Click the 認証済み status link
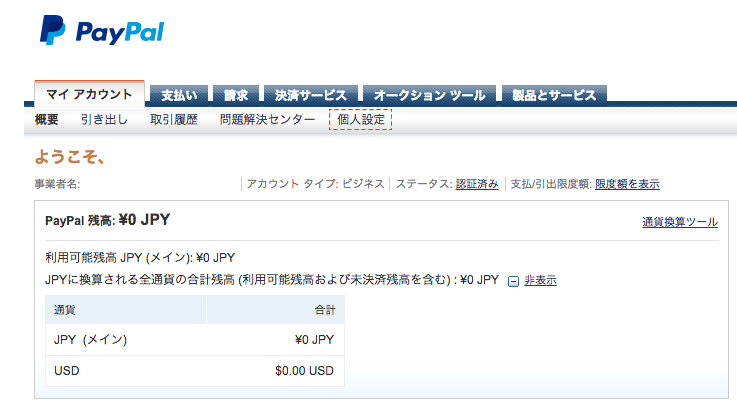 (x=477, y=184)
